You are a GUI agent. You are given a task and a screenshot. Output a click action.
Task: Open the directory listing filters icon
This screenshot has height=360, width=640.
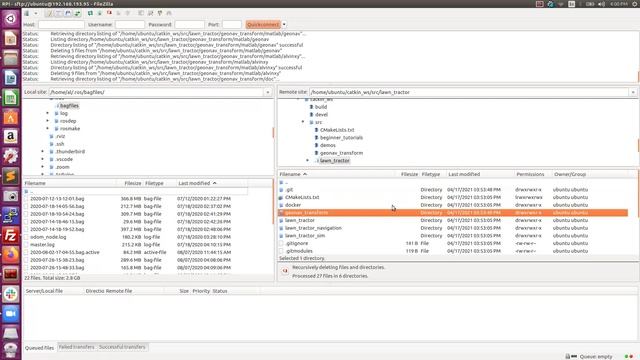(141, 13)
